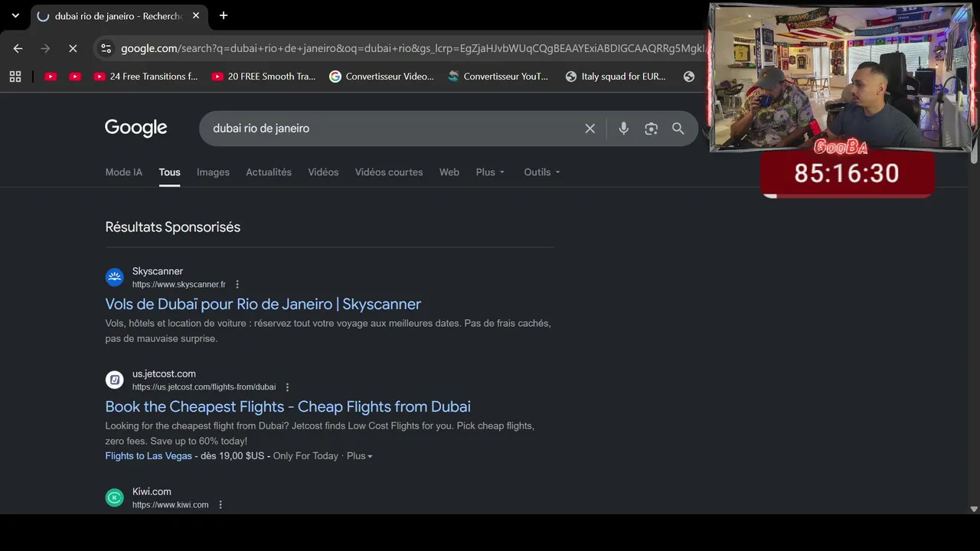Screen dimensions: 980x551
Task: Click the address bar URL
Action: pos(412,48)
